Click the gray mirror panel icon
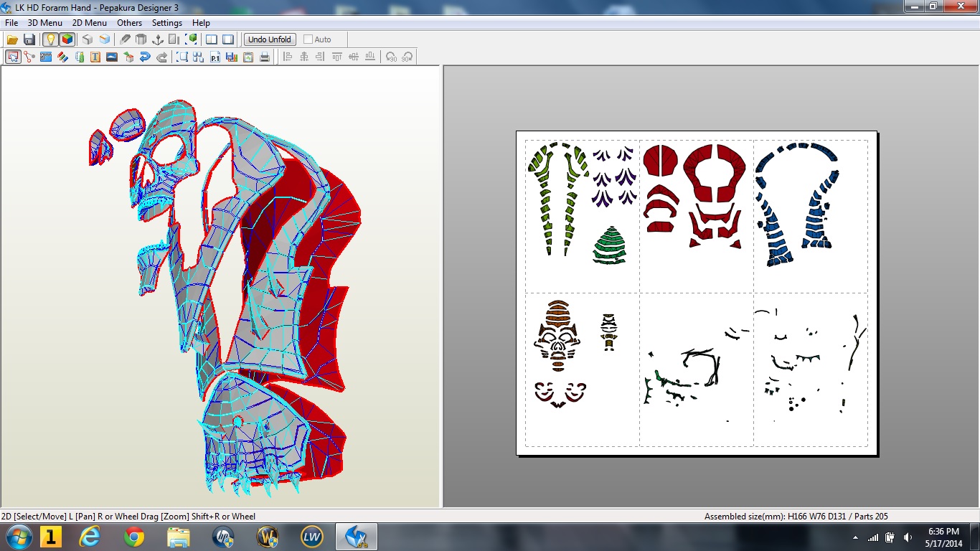The height and width of the screenshot is (551, 980). coord(174,39)
